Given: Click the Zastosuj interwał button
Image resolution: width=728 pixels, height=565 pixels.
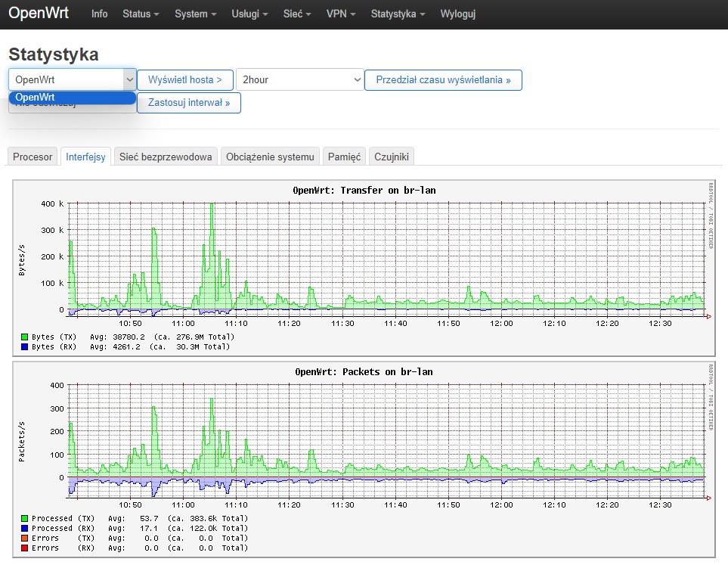Looking at the screenshot, I should [189, 103].
